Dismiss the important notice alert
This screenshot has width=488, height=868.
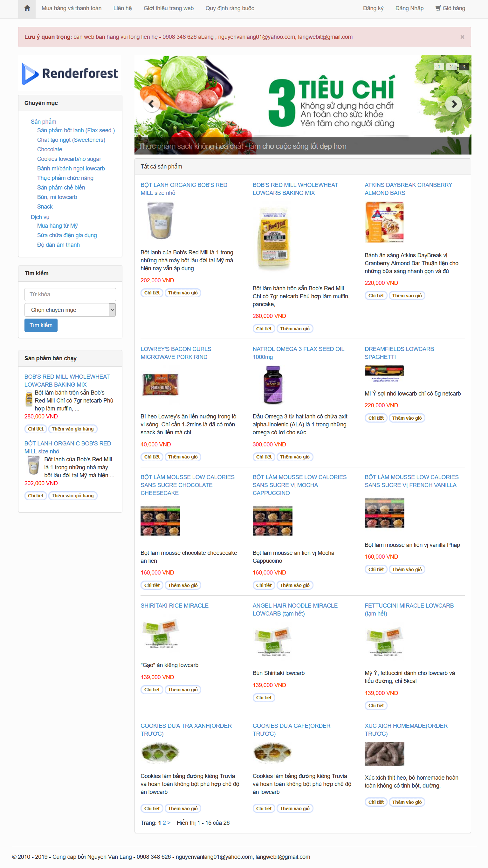pyautogui.click(x=462, y=37)
